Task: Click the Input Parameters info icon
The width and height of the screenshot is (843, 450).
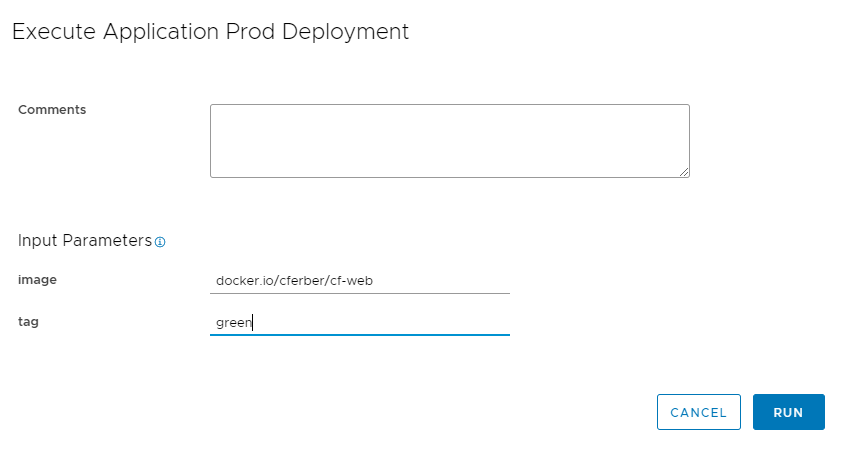Action: (x=160, y=242)
